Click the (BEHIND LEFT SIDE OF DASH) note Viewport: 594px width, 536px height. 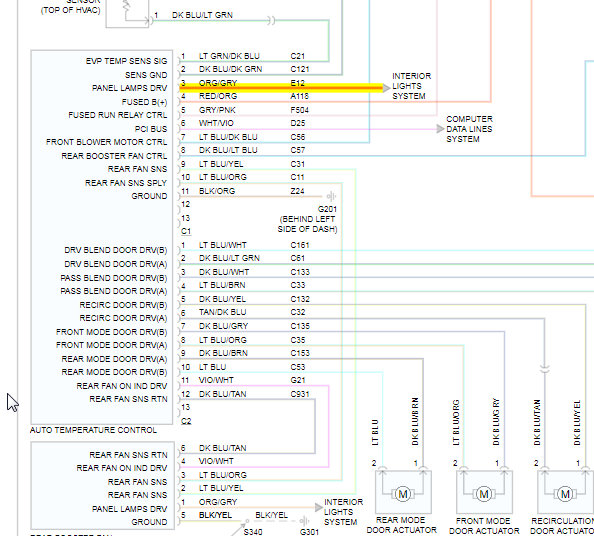[307, 224]
